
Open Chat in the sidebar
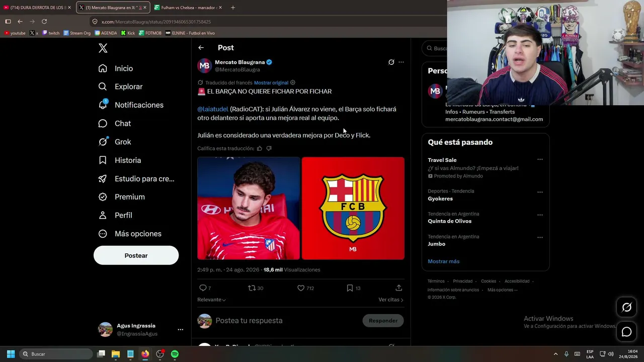tap(115, 123)
